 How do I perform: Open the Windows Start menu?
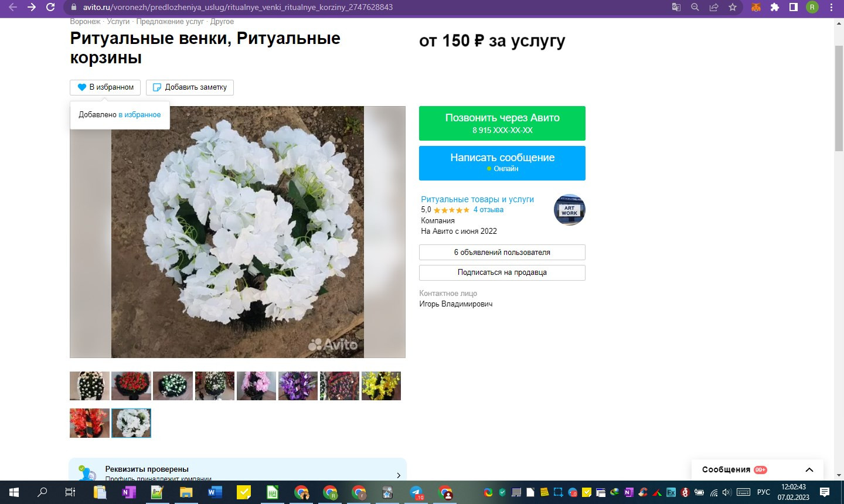[x=14, y=492]
